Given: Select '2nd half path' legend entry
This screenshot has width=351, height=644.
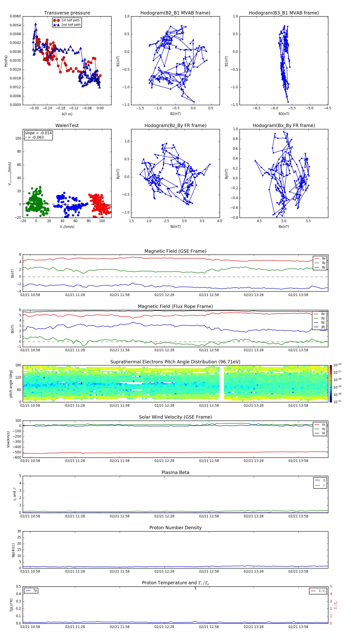Looking at the screenshot, I should click(x=67, y=25).
